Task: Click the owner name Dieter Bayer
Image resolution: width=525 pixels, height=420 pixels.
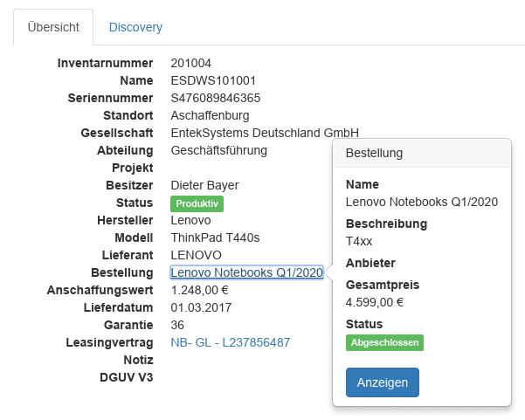Action: coord(204,185)
